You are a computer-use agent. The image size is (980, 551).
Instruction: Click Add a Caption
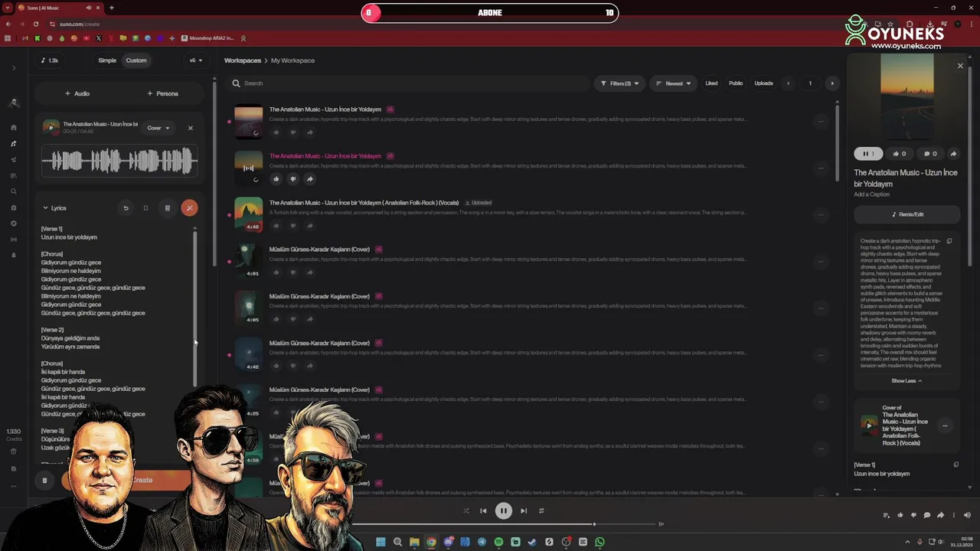872,194
